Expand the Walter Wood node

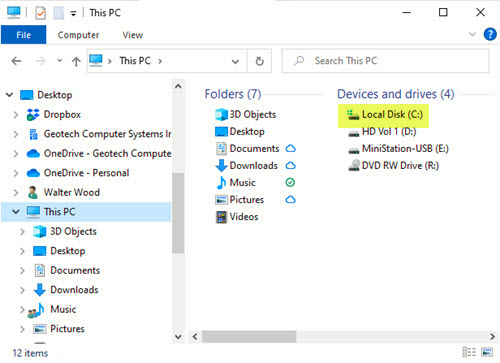(16, 193)
